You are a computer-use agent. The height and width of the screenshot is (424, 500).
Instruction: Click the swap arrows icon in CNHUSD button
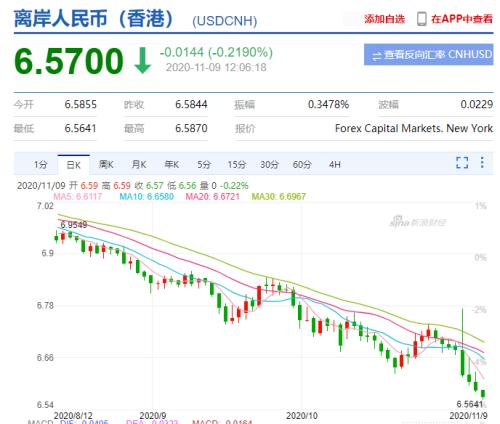click(377, 56)
